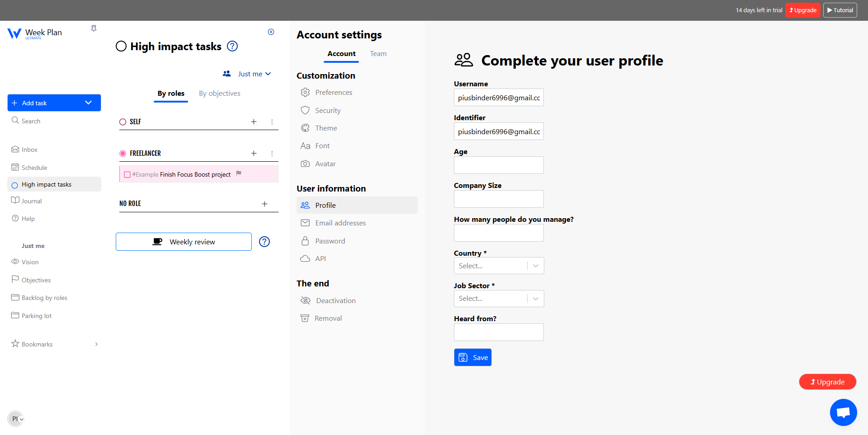
Task: Click the pin sidebar icon
Action: [94, 28]
